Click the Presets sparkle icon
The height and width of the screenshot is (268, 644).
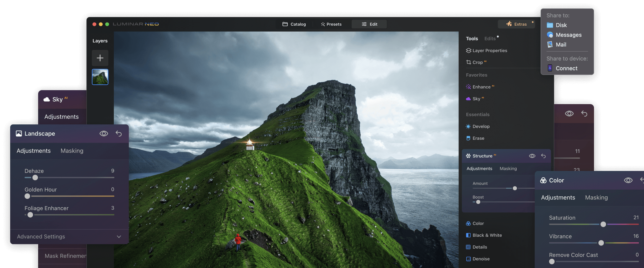[323, 24]
